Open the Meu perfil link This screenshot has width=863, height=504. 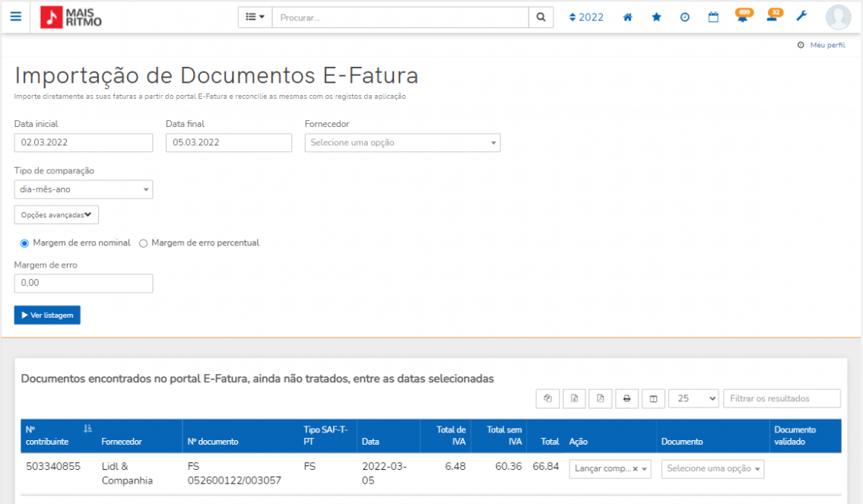pos(827,45)
